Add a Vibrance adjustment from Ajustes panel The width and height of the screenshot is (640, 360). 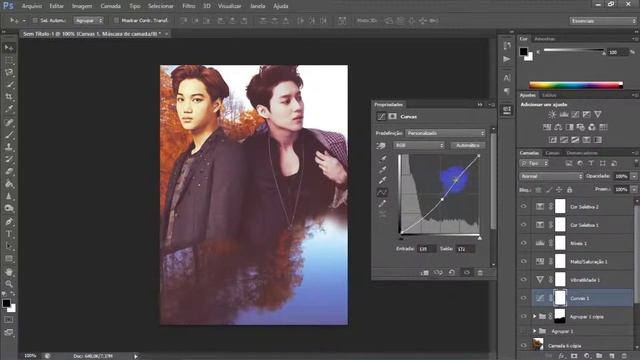(598, 114)
